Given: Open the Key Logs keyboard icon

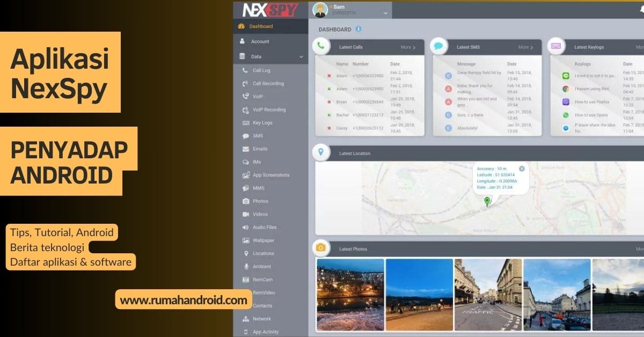Looking at the screenshot, I should coord(246,123).
